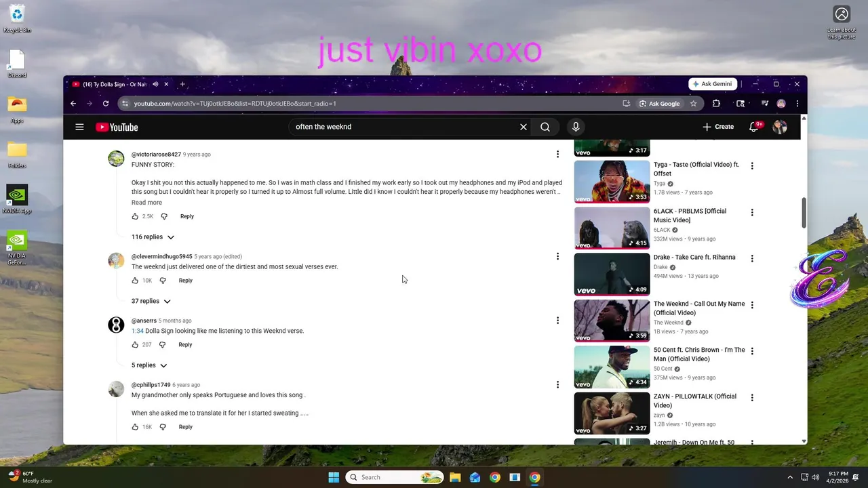Image resolution: width=868 pixels, height=488 pixels.
Task: Open Tyga Taste video thumbnail
Action: (612, 182)
